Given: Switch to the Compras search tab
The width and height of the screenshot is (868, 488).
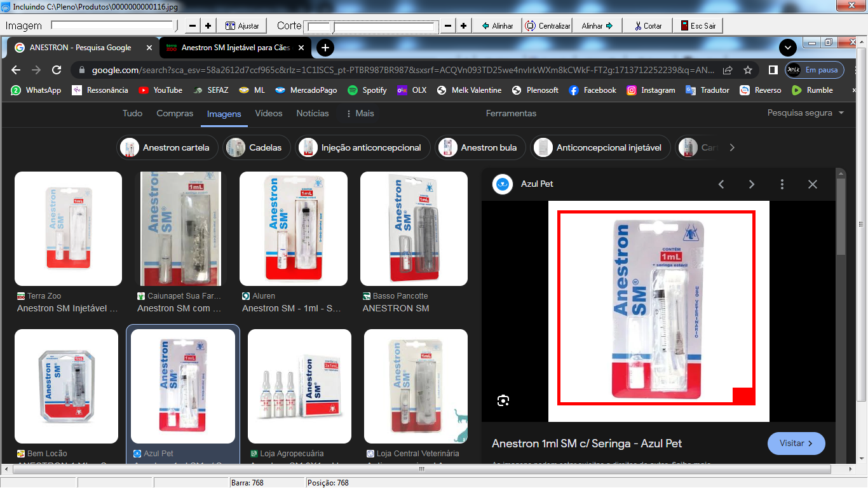Looking at the screenshot, I should point(175,113).
